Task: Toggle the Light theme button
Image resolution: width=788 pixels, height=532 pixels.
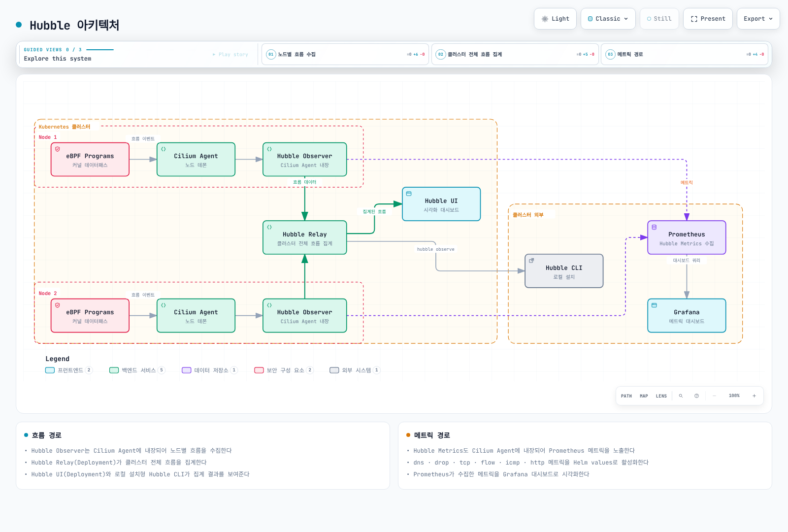Action: tap(555, 19)
